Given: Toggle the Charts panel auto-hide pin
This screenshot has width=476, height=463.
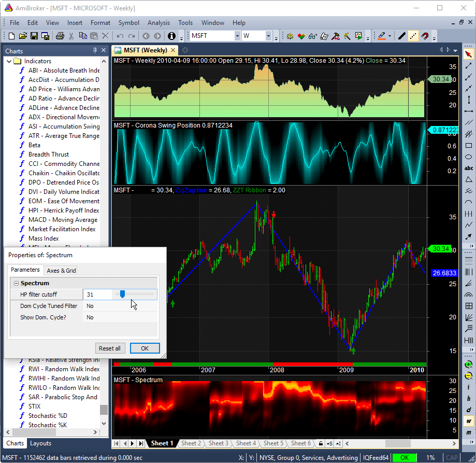Looking at the screenshot, I should tap(95, 51).
